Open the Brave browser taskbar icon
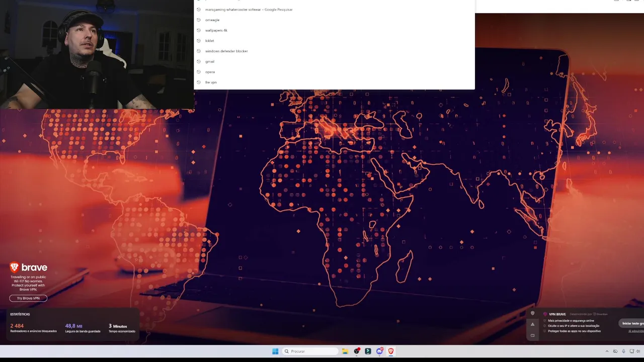This screenshot has width=644, height=362. click(x=390, y=351)
